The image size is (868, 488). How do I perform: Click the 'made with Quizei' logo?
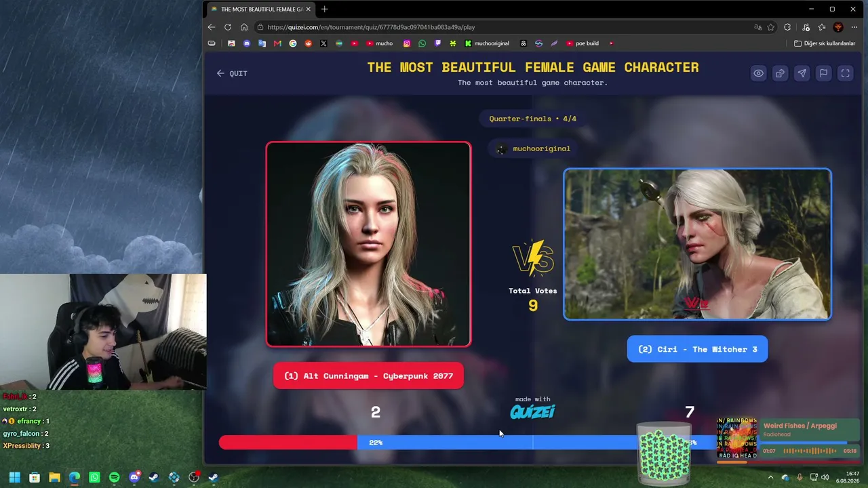coord(532,408)
